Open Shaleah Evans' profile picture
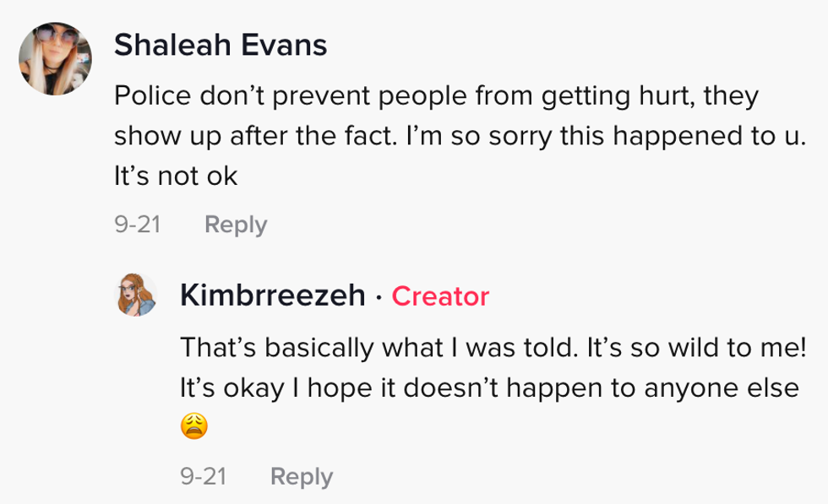 [55, 57]
